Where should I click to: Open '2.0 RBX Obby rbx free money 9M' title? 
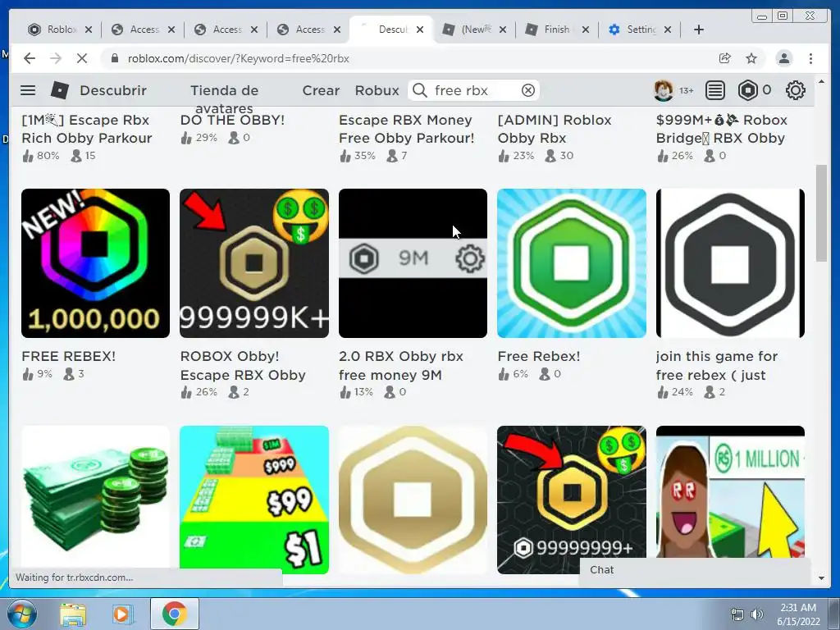point(400,365)
